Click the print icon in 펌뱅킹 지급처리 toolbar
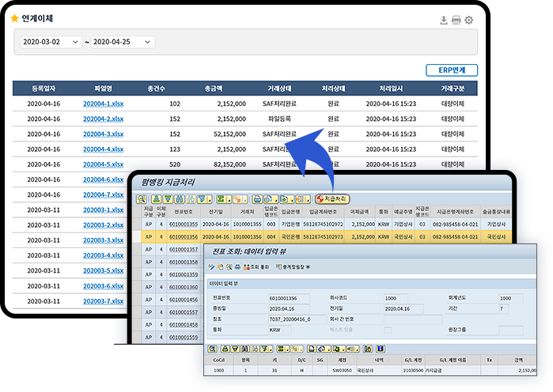Image resolution: width=553 pixels, height=392 pixels. pos(259,198)
